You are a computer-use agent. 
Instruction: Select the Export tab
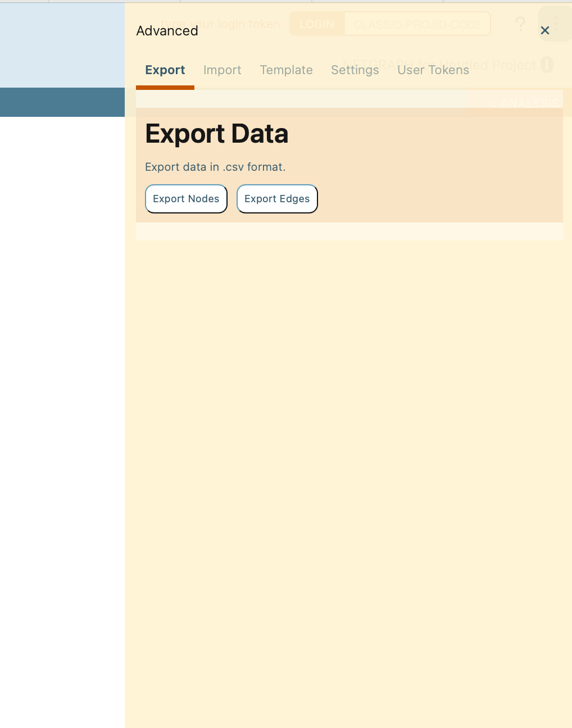tap(165, 70)
